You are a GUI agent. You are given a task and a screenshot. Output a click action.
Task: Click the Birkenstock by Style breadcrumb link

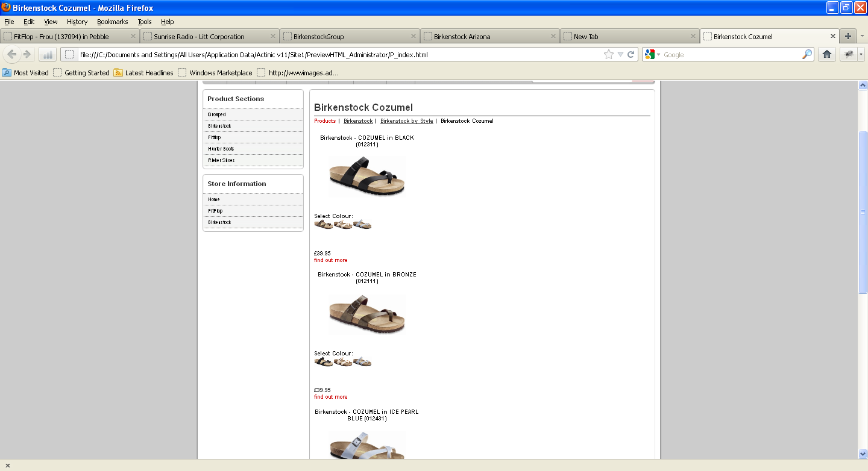point(406,121)
